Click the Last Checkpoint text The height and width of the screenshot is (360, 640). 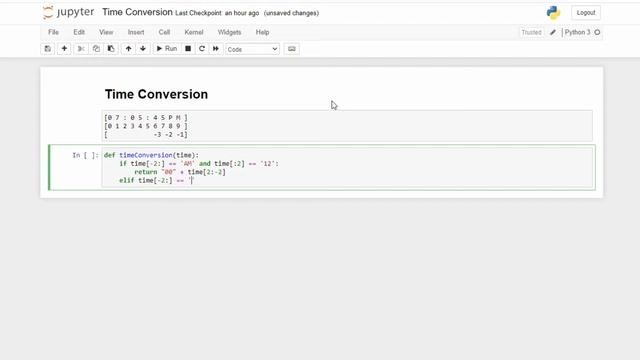coord(217,13)
